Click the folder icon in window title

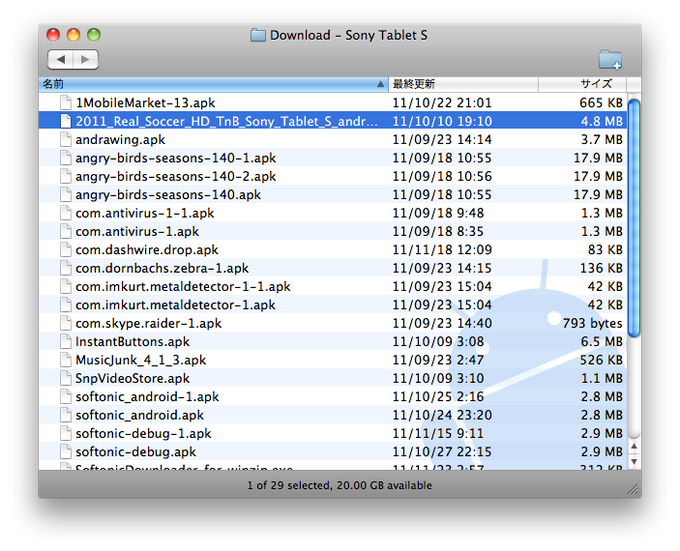coord(258,35)
